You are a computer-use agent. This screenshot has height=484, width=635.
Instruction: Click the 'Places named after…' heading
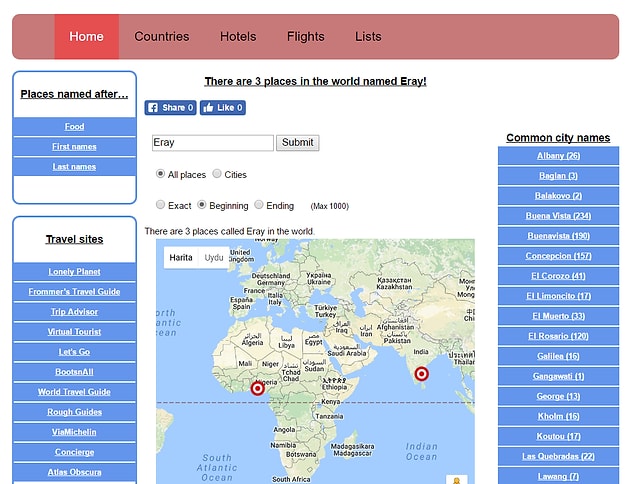pyautogui.click(x=75, y=94)
